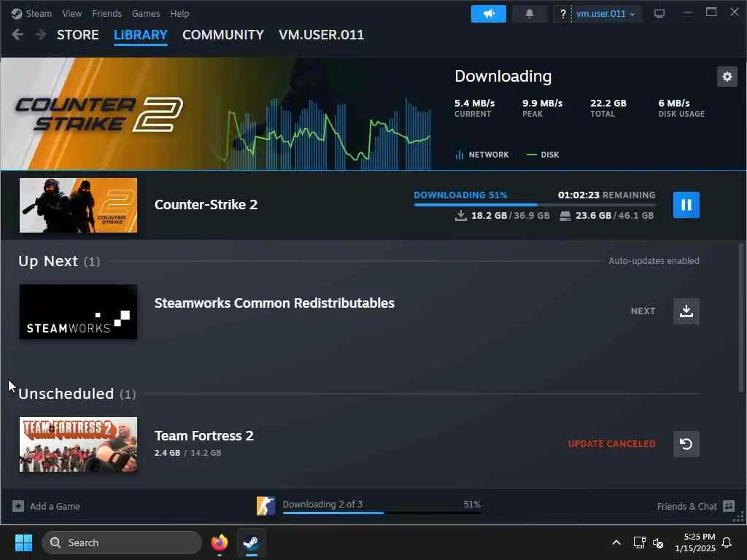Viewport: 747px width, 560px height.
Task: Click the announcements megaphone button
Action: click(x=488, y=14)
